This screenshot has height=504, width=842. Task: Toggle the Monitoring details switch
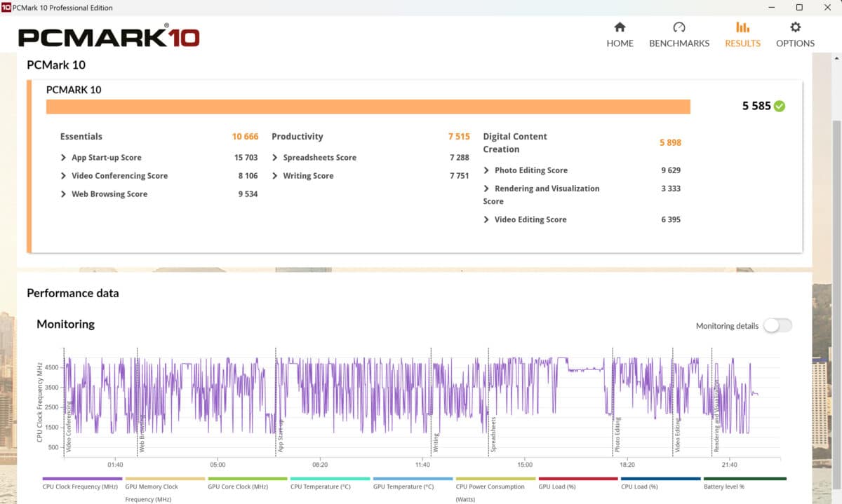[777, 325]
